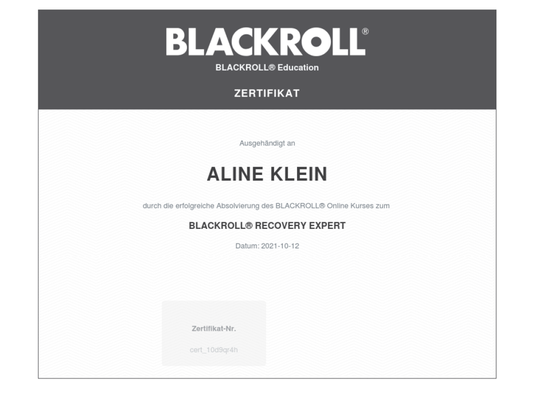Select the BLACKROLL® Education subtitle
534x400 pixels.
point(267,67)
